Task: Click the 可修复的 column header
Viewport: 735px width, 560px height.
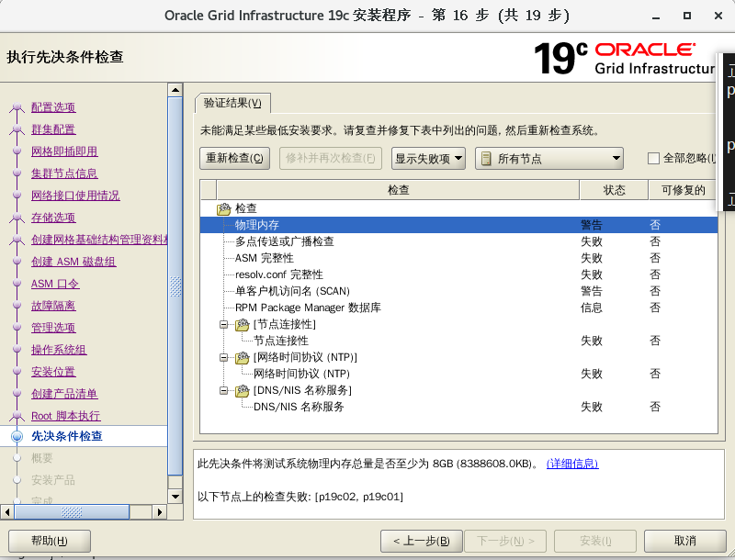Action: (x=683, y=190)
